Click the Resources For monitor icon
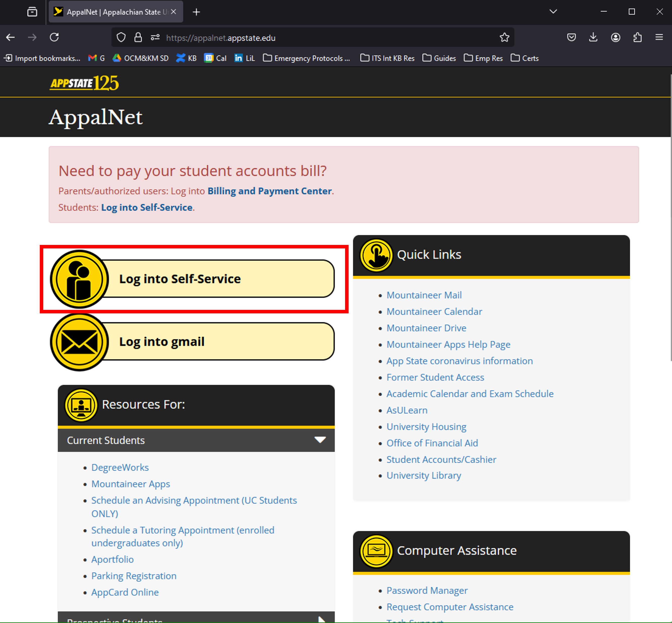 (x=81, y=405)
